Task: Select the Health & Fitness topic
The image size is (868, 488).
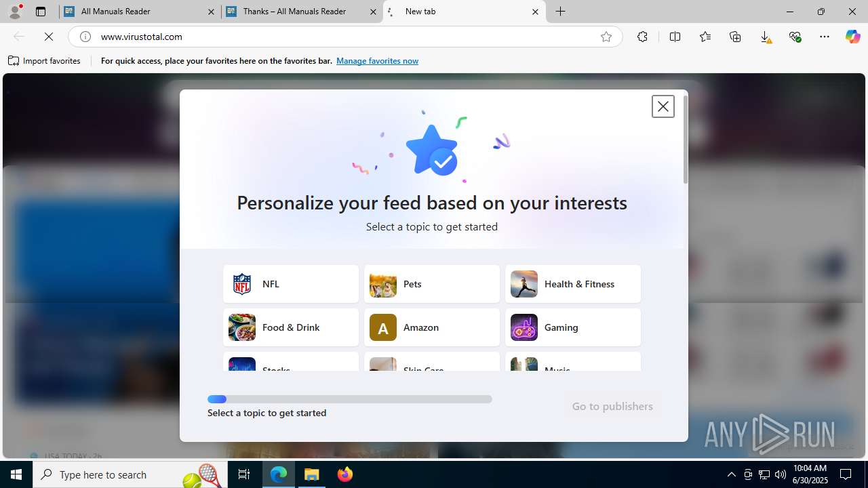Action: (573, 284)
